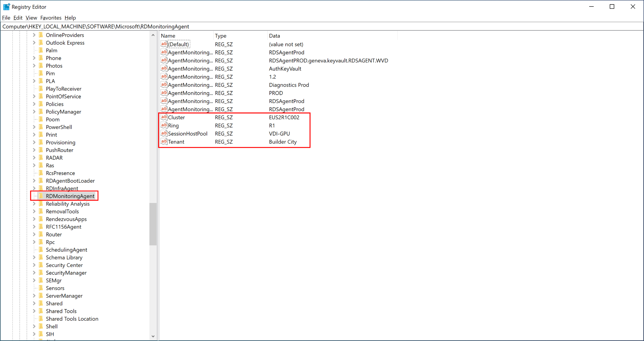
Task: Open the File menu
Action: point(6,18)
